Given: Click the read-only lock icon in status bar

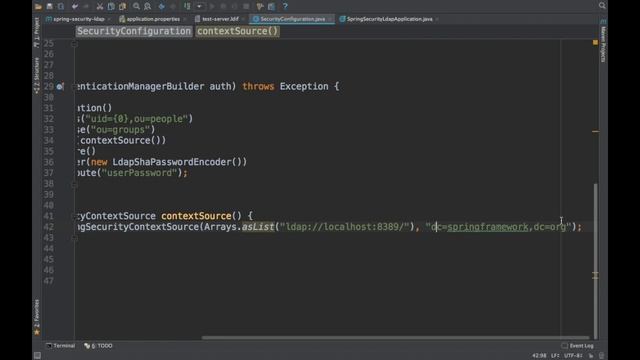Looking at the screenshot, I should click(591, 356).
